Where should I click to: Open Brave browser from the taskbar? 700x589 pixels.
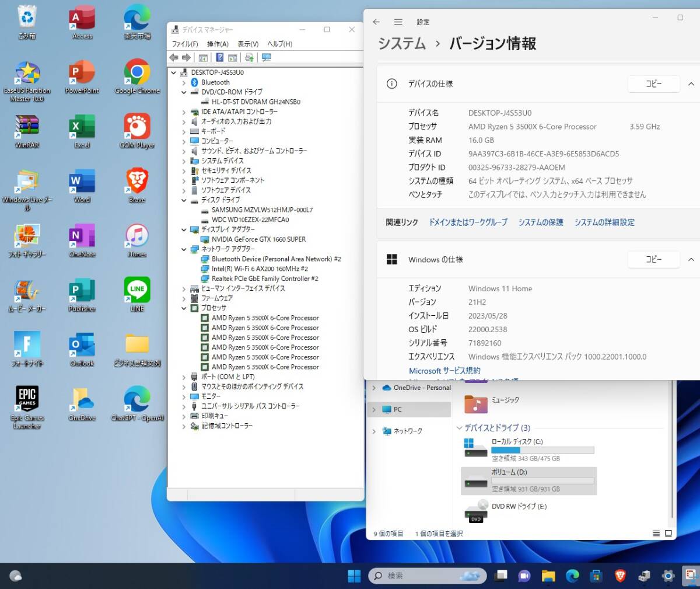point(620,576)
